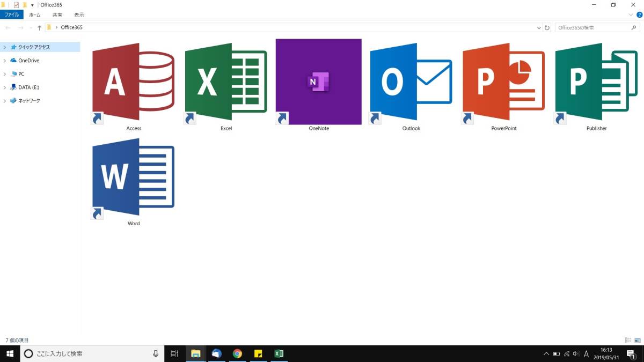The width and height of the screenshot is (644, 362).
Task: Click the battery status tray icon
Action: [557, 354]
